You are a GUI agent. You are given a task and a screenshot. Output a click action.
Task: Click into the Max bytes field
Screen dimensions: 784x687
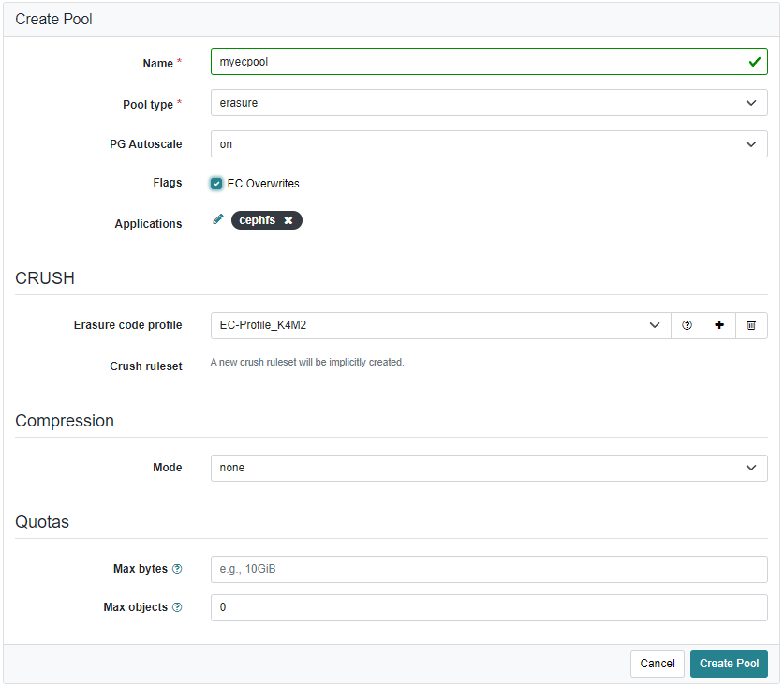tap(488, 569)
